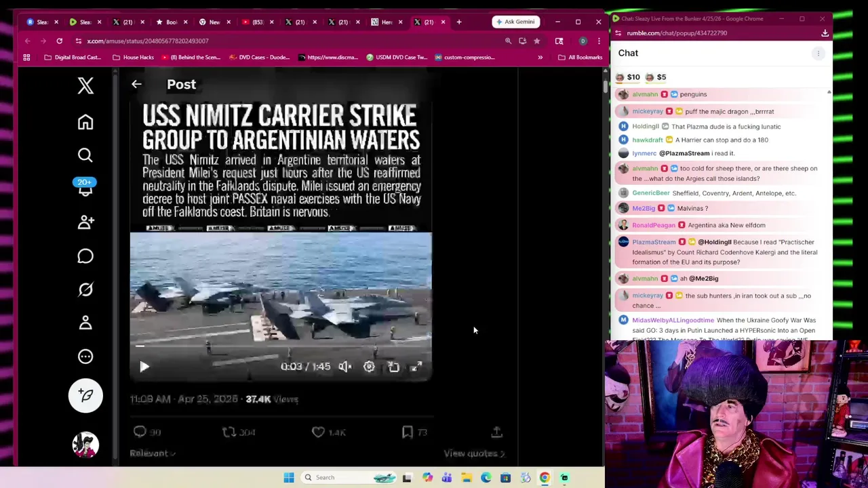Viewport: 868px width, 488px height.
Task: Open Chrome profile D avatar
Action: pyautogui.click(x=583, y=41)
